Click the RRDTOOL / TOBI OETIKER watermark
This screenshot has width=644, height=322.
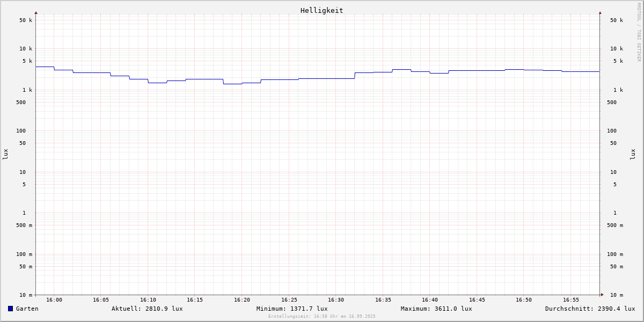[639, 32]
